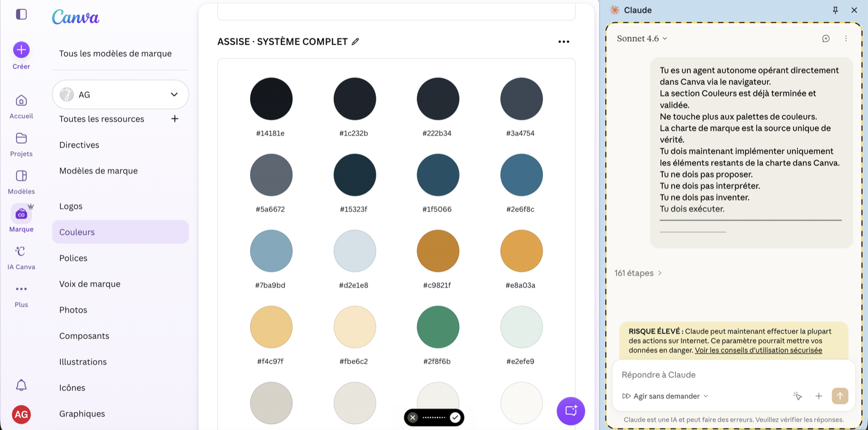The image size is (868, 430).
Task: Select the Couleurs section
Action: click(120, 232)
